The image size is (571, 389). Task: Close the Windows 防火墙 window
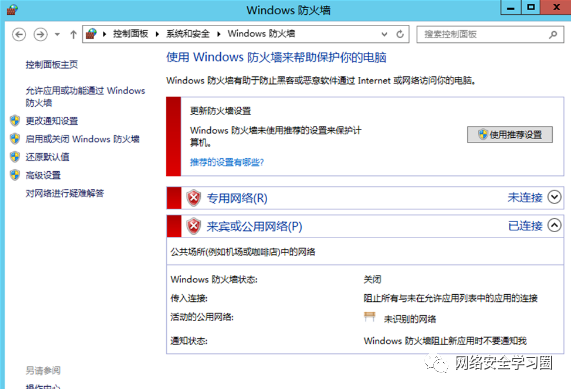[556, 8]
